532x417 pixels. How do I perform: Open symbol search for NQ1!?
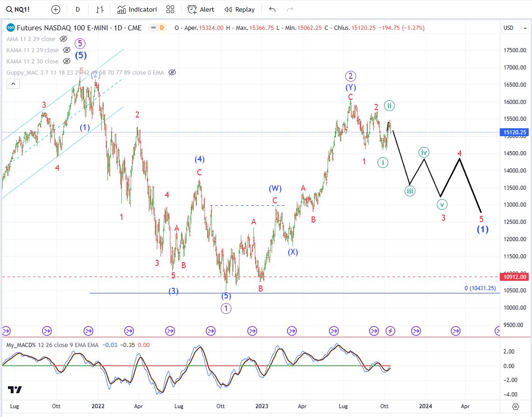[x=18, y=9]
